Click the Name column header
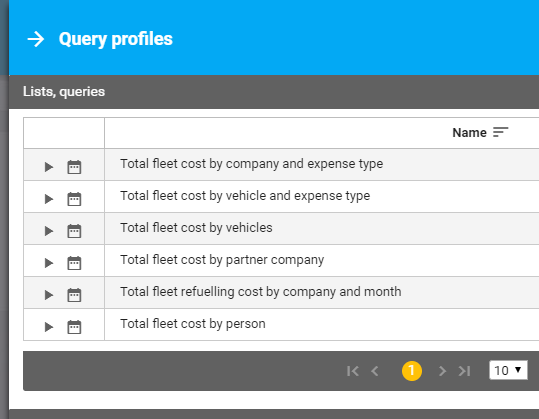The height and width of the screenshot is (419, 539). coord(469,133)
